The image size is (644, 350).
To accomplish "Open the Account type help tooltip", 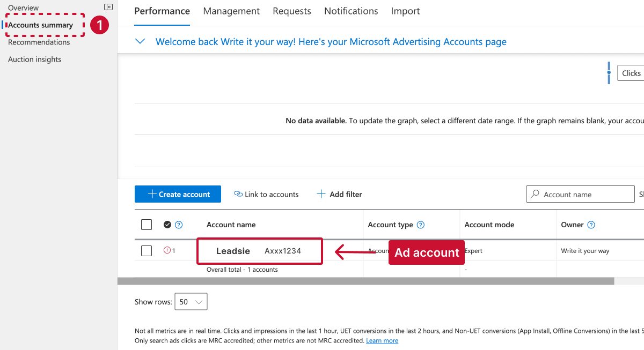I will click(x=420, y=225).
